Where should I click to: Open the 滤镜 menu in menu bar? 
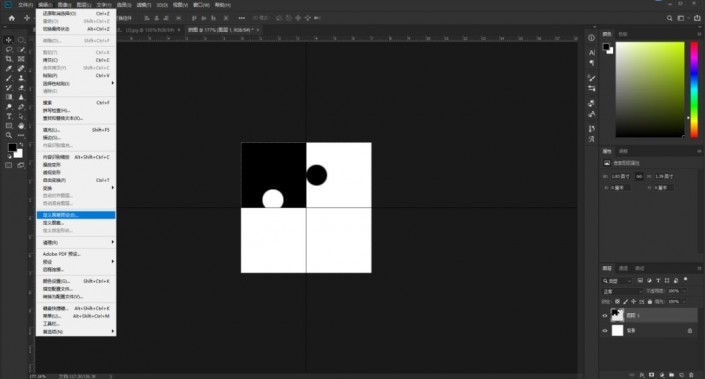coord(143,5)
